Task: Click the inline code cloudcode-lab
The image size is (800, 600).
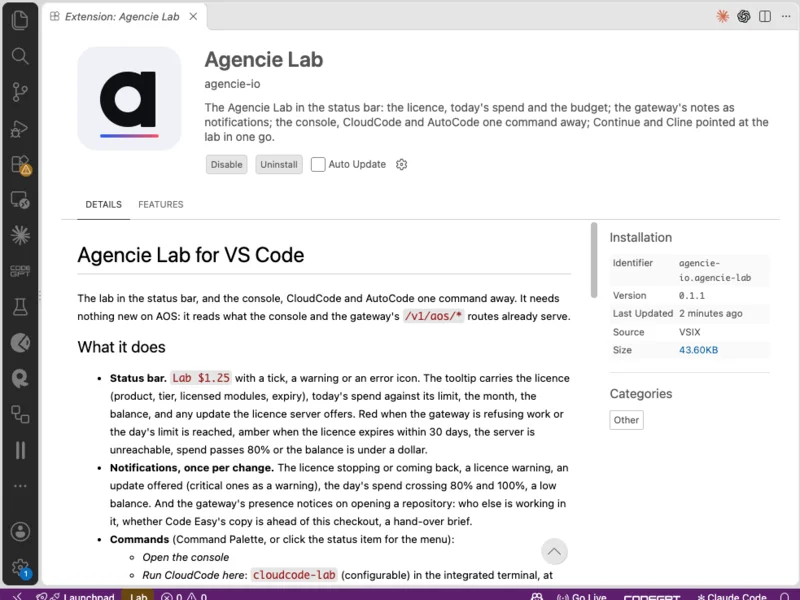Action: click(294, 575)
